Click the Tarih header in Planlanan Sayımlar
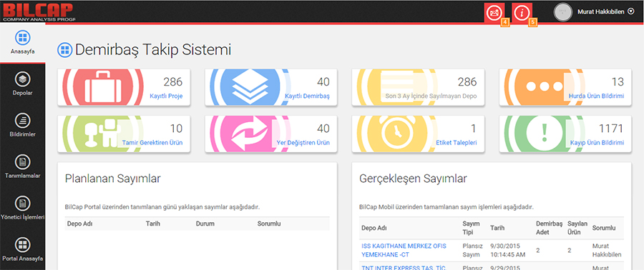 [x=152, y=224]
